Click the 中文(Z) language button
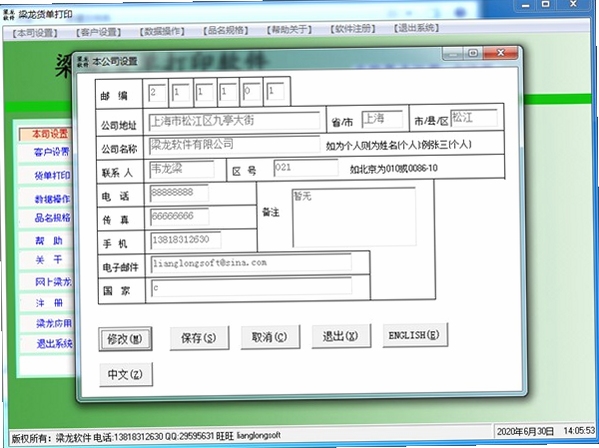 click(126, 374)
